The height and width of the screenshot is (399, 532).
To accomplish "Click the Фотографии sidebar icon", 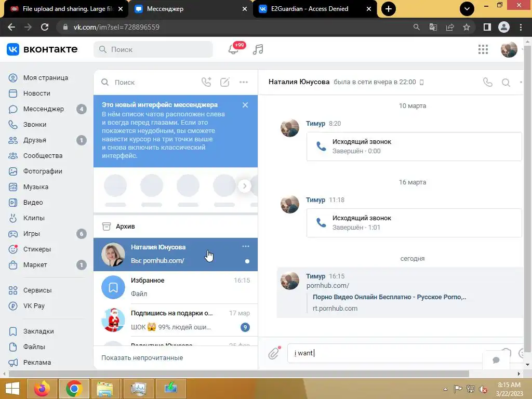I will (x=13, y=171).
